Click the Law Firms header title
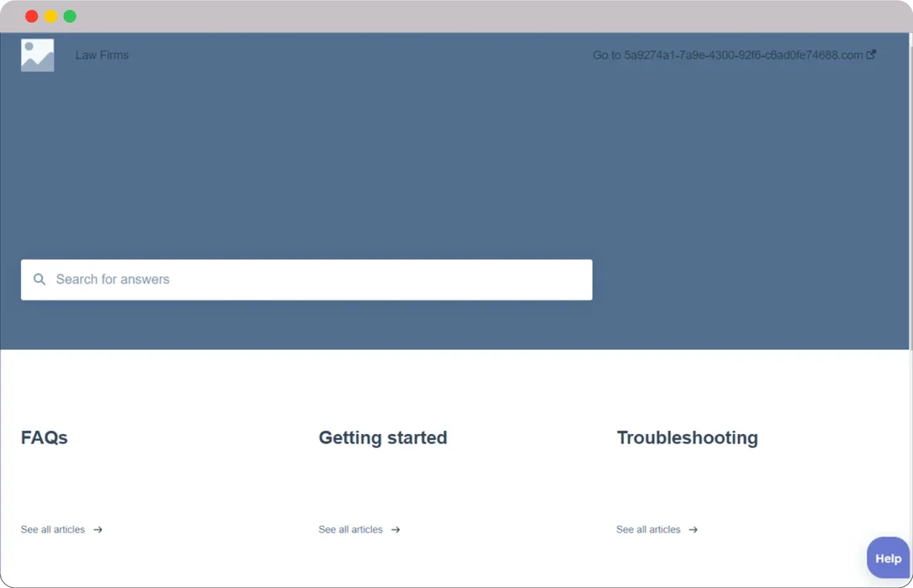The width and height of the screenshot is (913, 588). [x=101, y=54]
